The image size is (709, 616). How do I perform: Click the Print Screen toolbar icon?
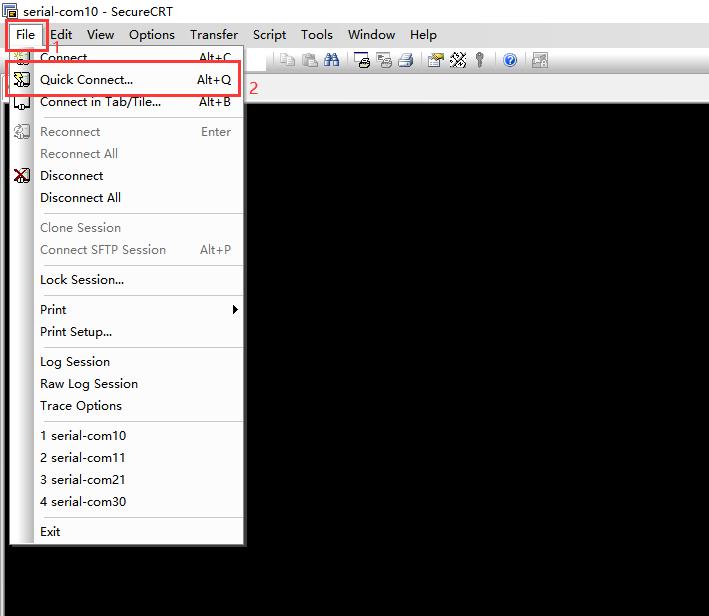point(362,60)
